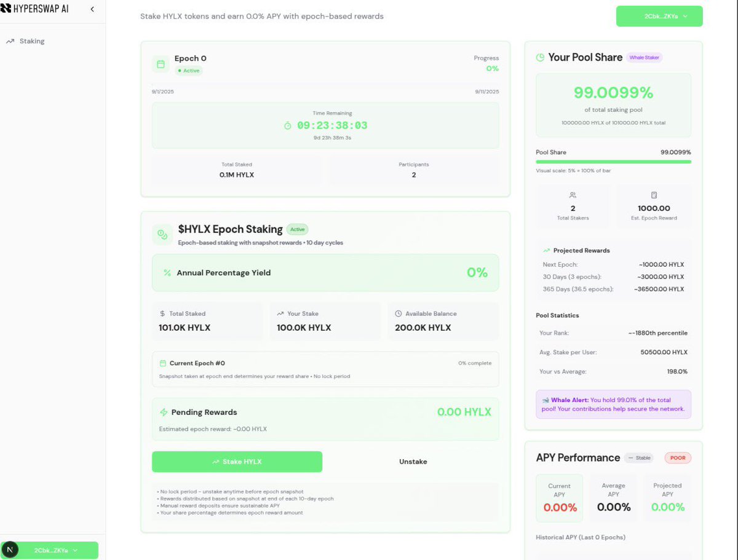
Task: Click the ~36500.00 HYLX 365 Days projection
Action: coord(660,289)
